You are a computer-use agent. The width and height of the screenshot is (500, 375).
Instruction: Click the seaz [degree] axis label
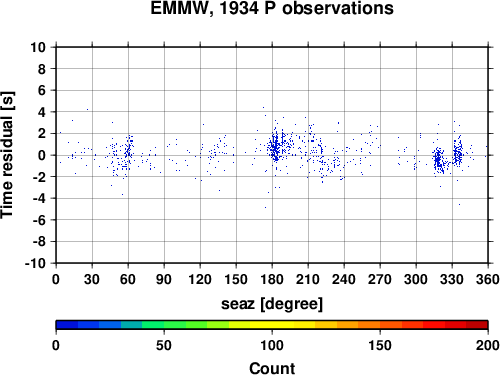coord(272,304)
